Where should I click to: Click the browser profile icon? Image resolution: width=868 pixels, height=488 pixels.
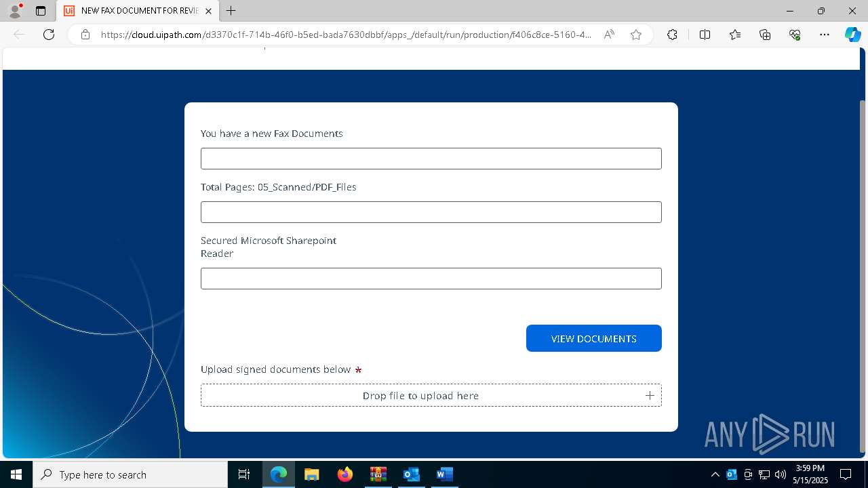coord(15,11)
